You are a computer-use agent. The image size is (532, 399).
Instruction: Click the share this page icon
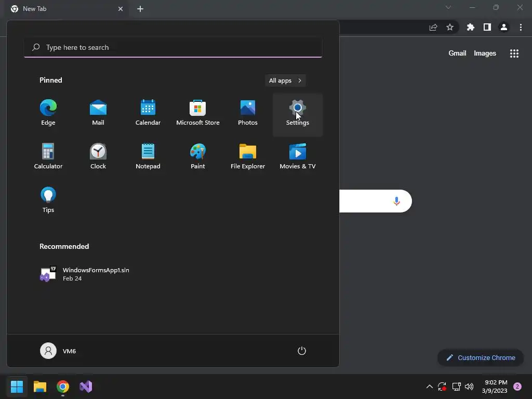pyautogui.click(x=433, y=28)
